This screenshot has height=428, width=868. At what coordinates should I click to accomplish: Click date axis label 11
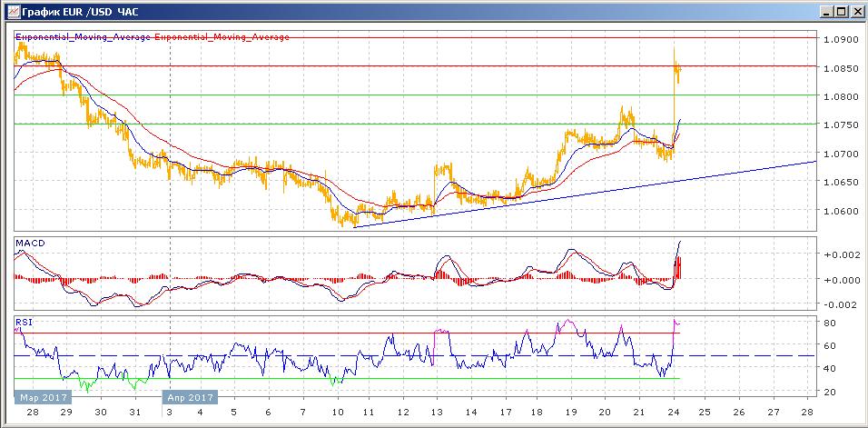369,413
